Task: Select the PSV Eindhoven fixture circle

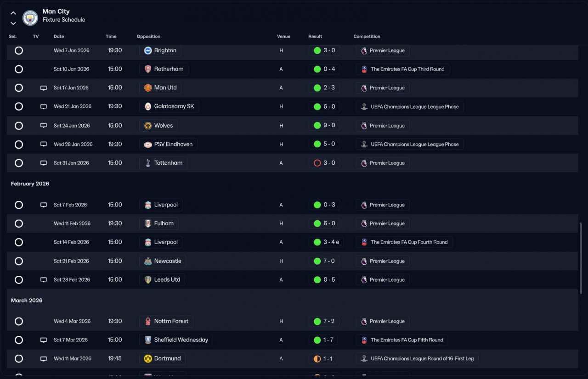Action: tap(19, 144)
